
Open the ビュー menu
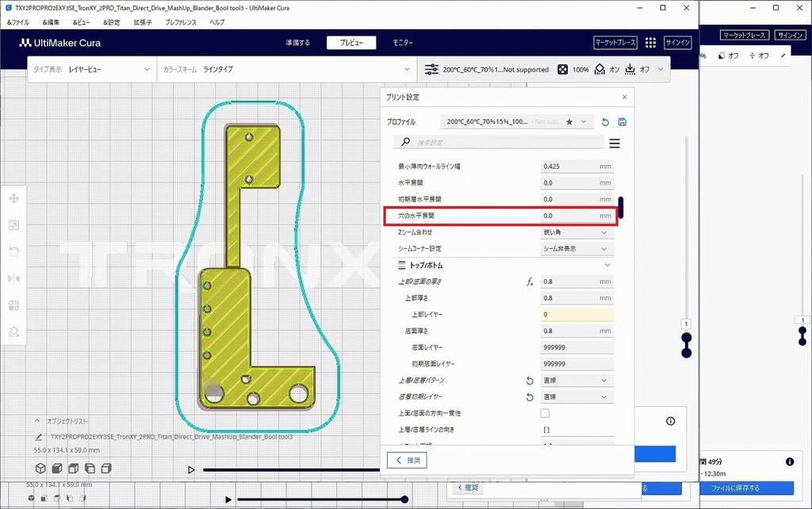(x=81, y=22)
